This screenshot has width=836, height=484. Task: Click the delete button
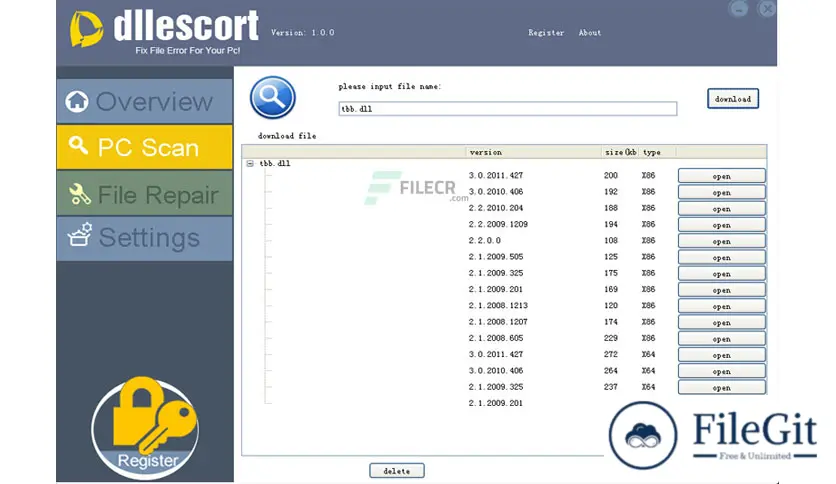(397, 471)
